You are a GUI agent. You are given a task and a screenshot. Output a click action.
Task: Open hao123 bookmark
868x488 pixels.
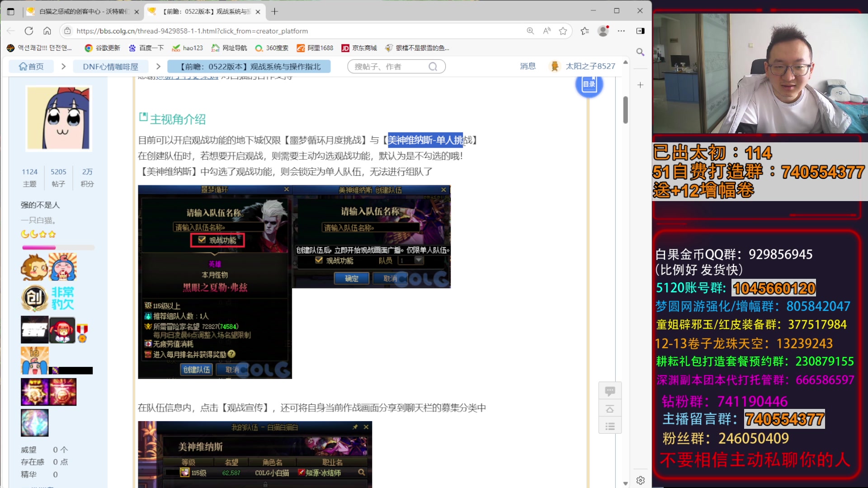point(187,48)
